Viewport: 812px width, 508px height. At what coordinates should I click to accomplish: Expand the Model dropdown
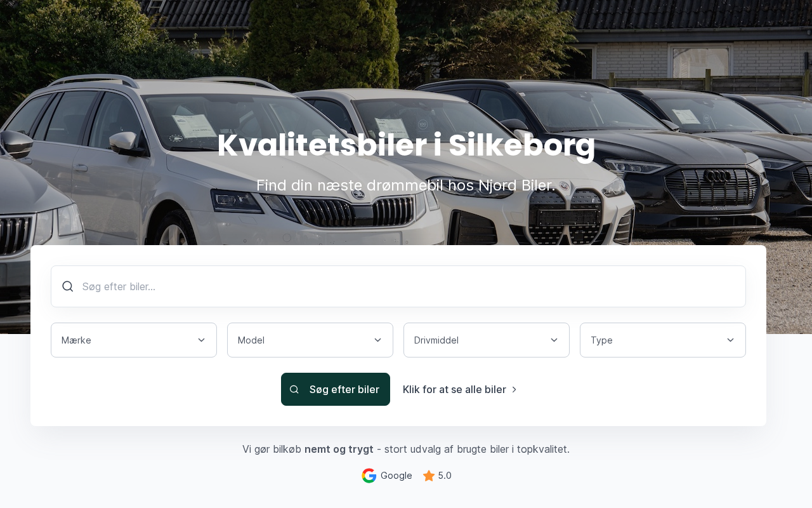click(x=310, y=340)
